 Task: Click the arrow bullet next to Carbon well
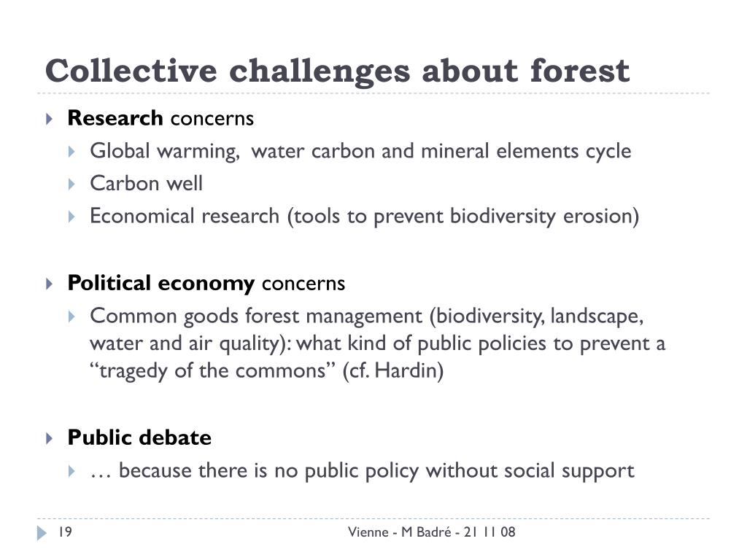tap(71, 184)
